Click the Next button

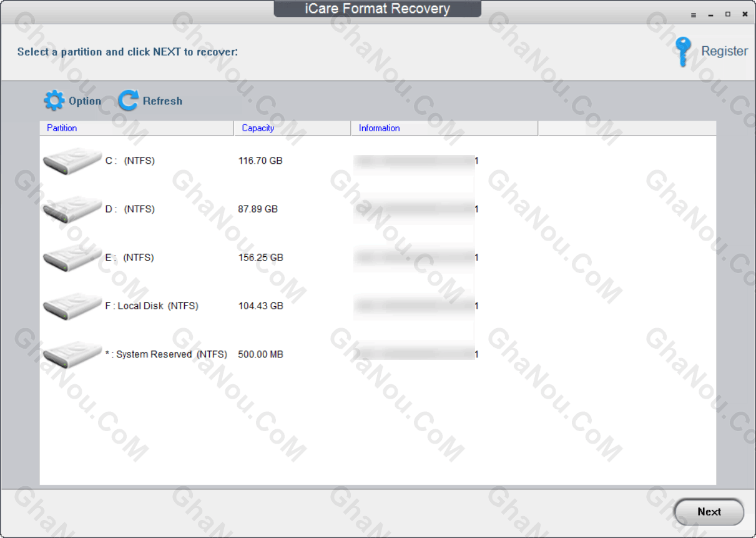(709, 512)
